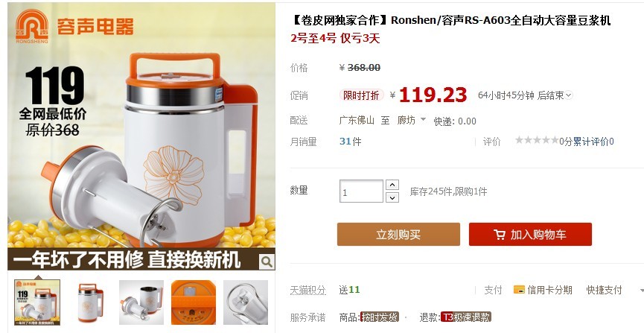Decrease quantity with the down arrow
The height and width of the screenshot is (333, 644).
tap(392, 197)
